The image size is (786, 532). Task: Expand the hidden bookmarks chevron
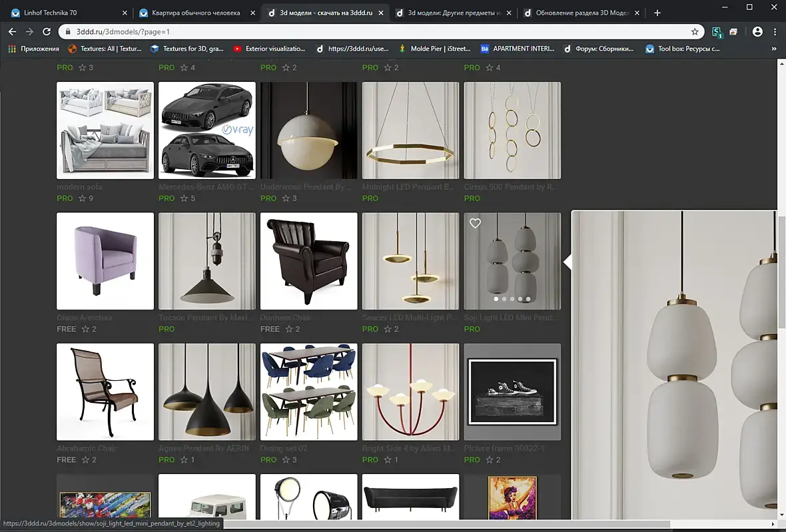coord(774,49)
